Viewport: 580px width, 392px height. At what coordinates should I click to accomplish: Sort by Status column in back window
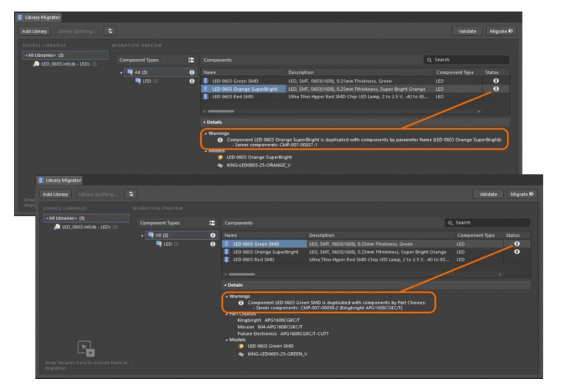pos(495,72)
